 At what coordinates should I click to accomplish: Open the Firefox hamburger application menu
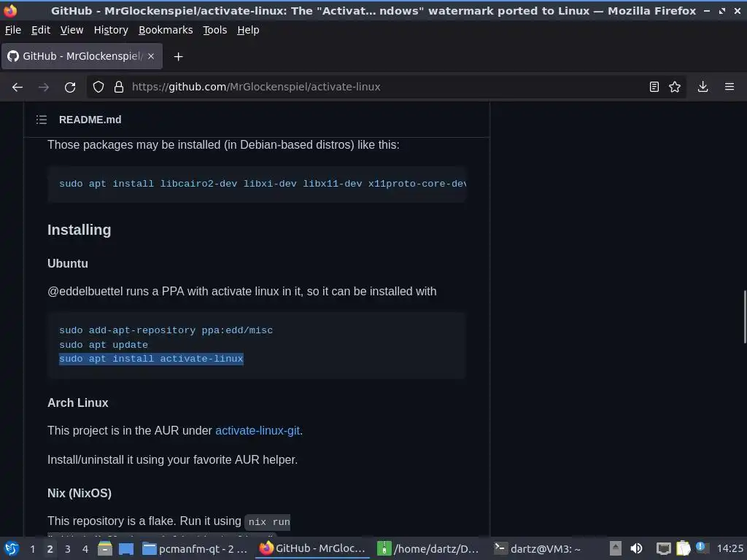729,87
